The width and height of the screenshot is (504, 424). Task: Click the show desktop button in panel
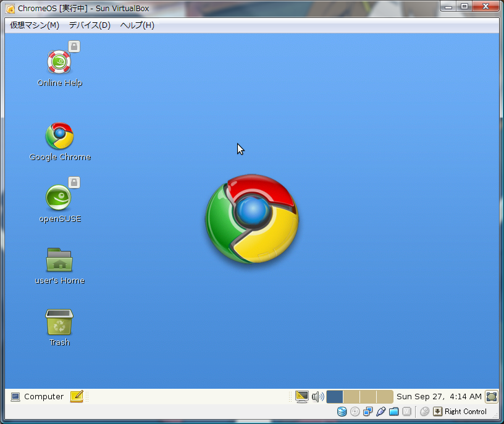pos(492,397)
